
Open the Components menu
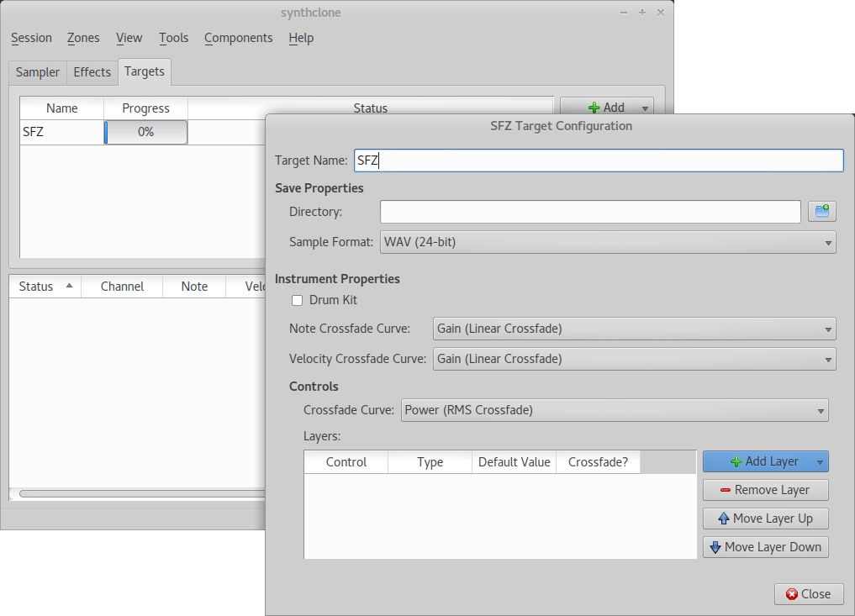[238, 38]
